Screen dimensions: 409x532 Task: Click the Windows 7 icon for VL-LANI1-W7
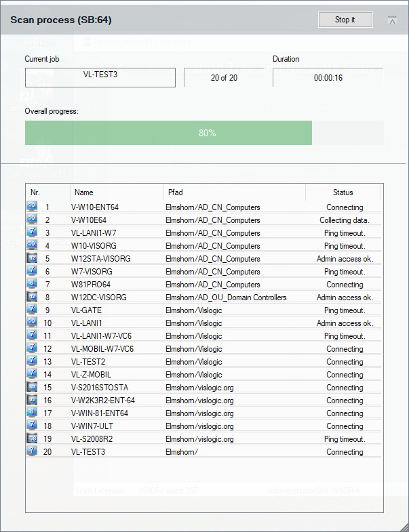pyautogui.click(x=32, y=233)
